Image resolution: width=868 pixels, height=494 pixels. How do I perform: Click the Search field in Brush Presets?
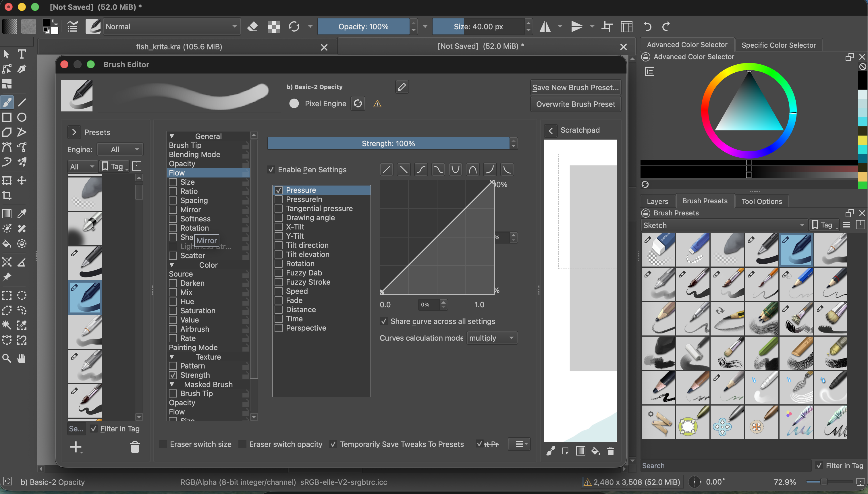tap(726, 466)
